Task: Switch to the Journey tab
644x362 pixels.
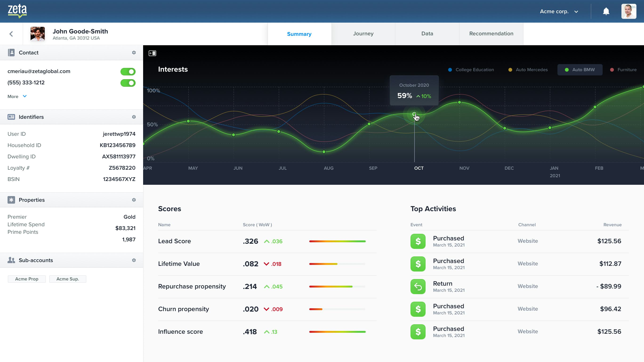Action: (x=363, y=33)
